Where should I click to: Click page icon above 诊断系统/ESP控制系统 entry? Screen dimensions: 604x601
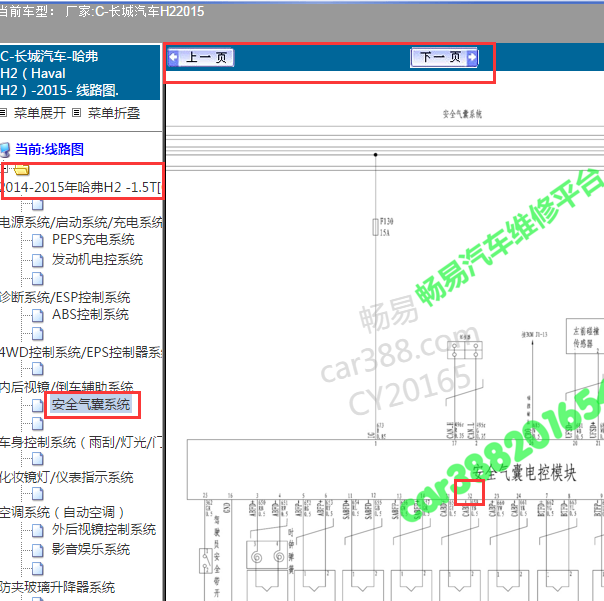coord(37,279)
